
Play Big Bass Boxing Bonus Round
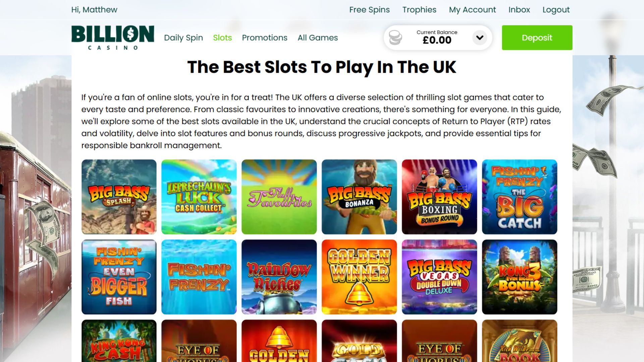coord(439,197)
